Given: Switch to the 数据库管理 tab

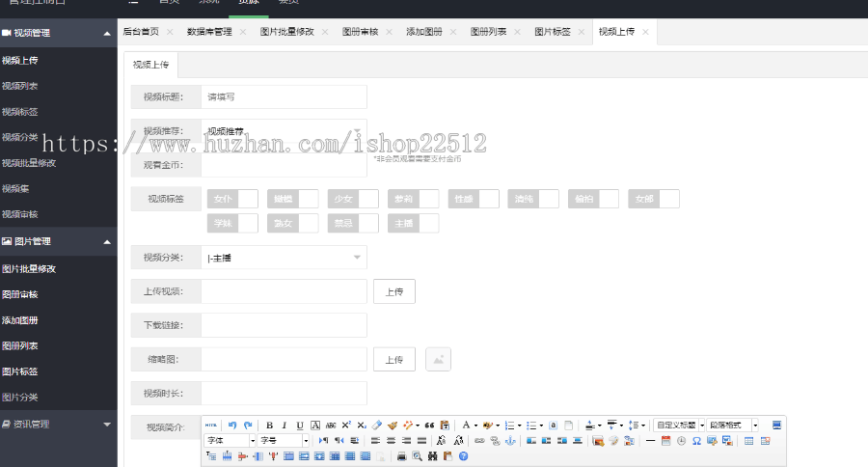Looking at the screenshot, I should tap(209, 32).
